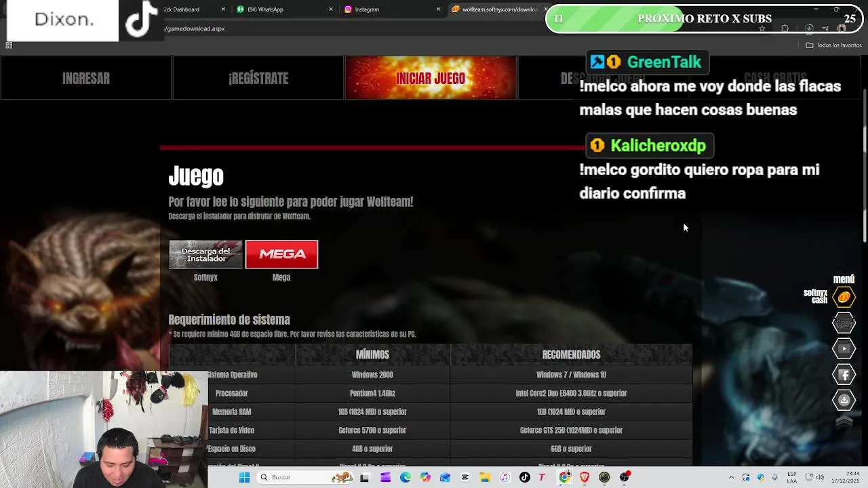Open Copilot from the taskbar
Viewport: 868px width, 488px height.
[425, 477]
